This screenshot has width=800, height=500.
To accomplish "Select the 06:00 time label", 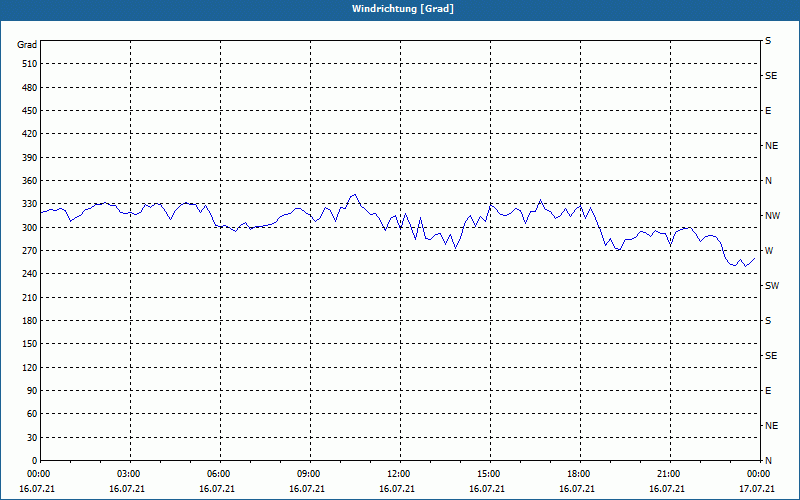I will 217,474.
